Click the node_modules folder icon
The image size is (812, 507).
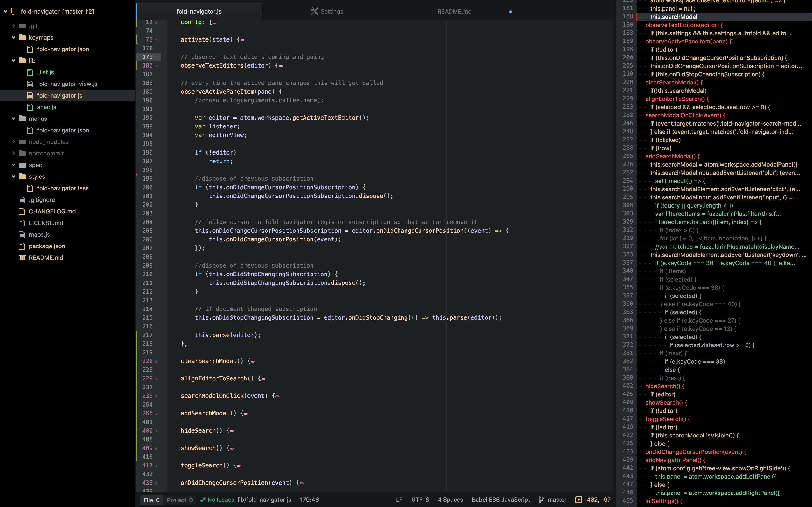point(22,142)
